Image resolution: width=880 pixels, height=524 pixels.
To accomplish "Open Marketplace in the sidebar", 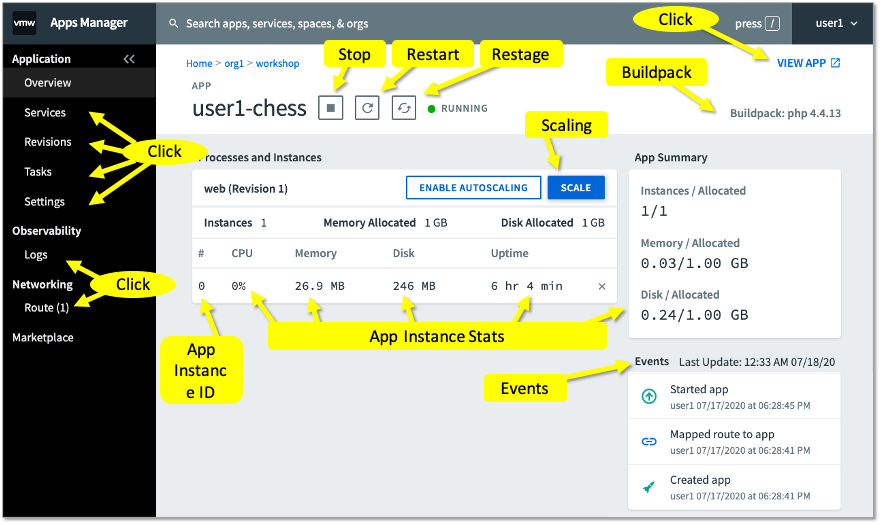I will coord(43,337).
